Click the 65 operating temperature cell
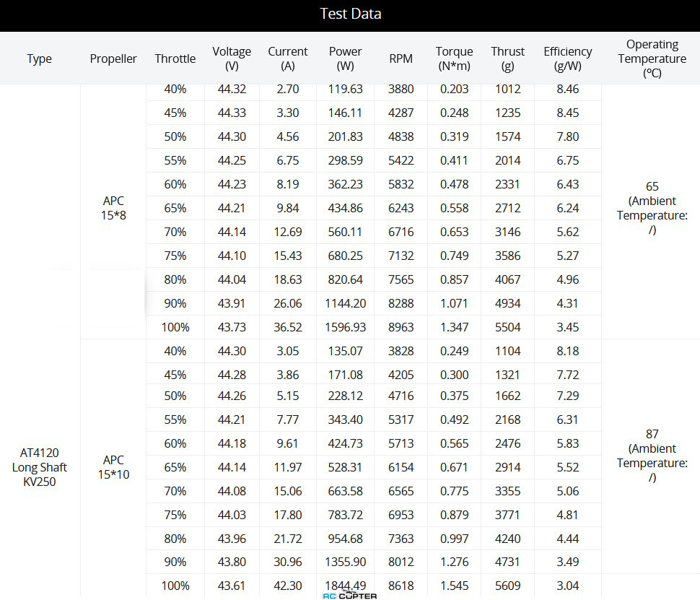This screenshot has width=700, height=600. 652,208
